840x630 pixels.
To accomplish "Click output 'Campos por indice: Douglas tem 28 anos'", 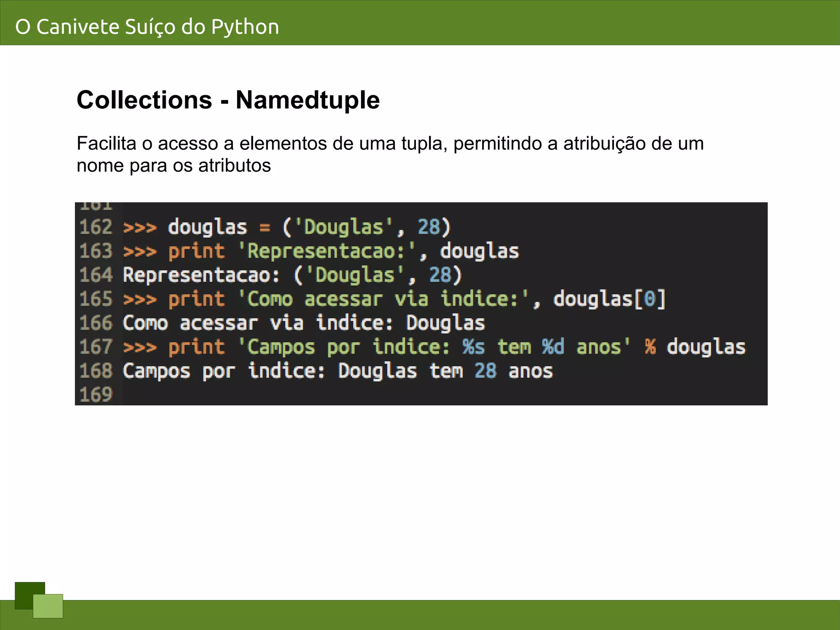I will (x=338, y=371).
